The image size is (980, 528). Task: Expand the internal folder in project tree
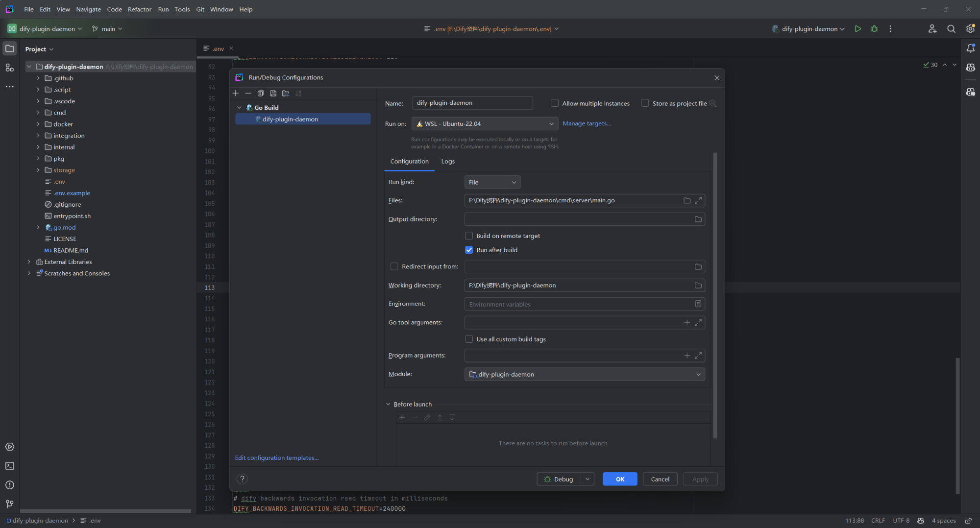(x=38, y=147)
